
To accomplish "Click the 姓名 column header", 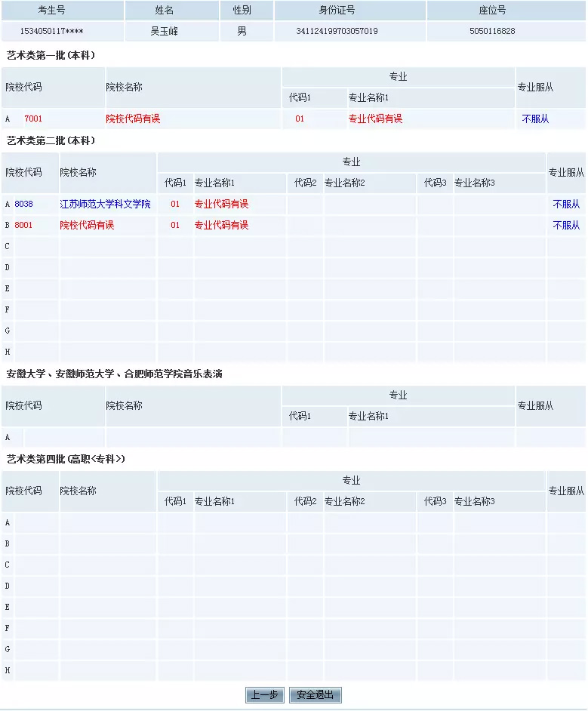I will point(164,10).
